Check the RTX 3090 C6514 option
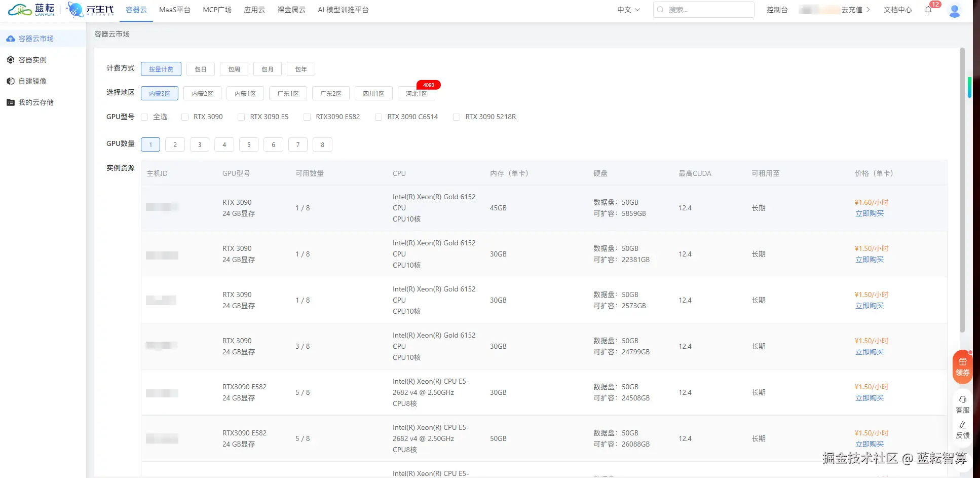The image size is (980, 478). pyautogui.click(x=379, y=117)
